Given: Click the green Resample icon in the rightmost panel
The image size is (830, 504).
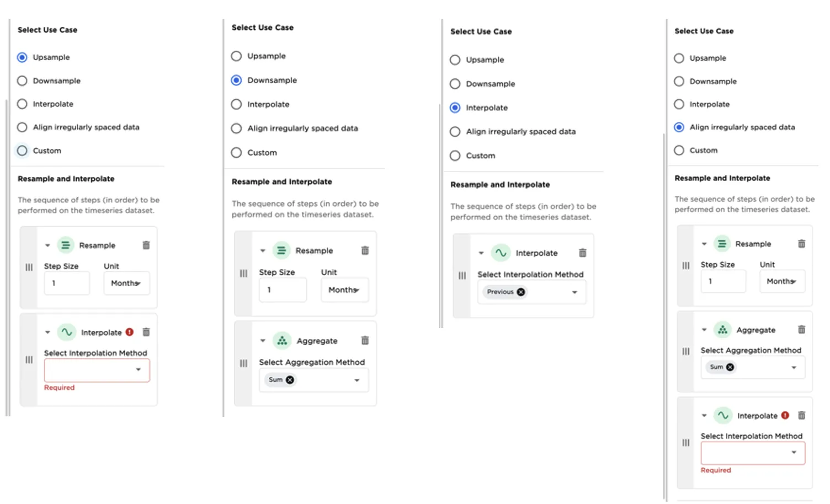Looking at the screenshot, I should 722,244.
